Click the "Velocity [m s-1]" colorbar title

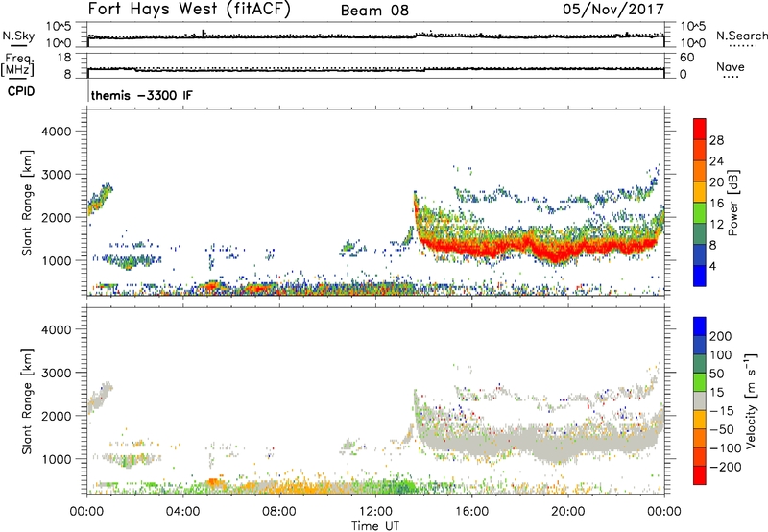[x=751, y=401]
